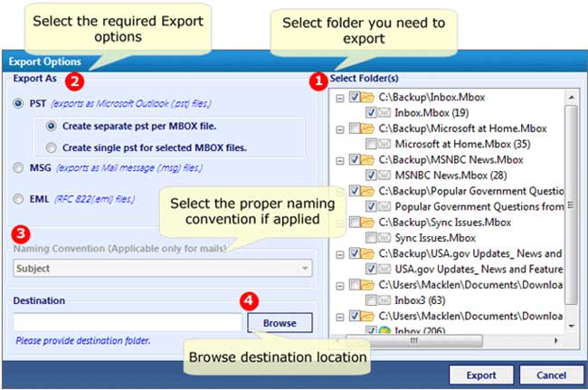Click the mail icon beside USA.gov Updates_ News and Feature
588x390 pixels.
click(384, 269)
